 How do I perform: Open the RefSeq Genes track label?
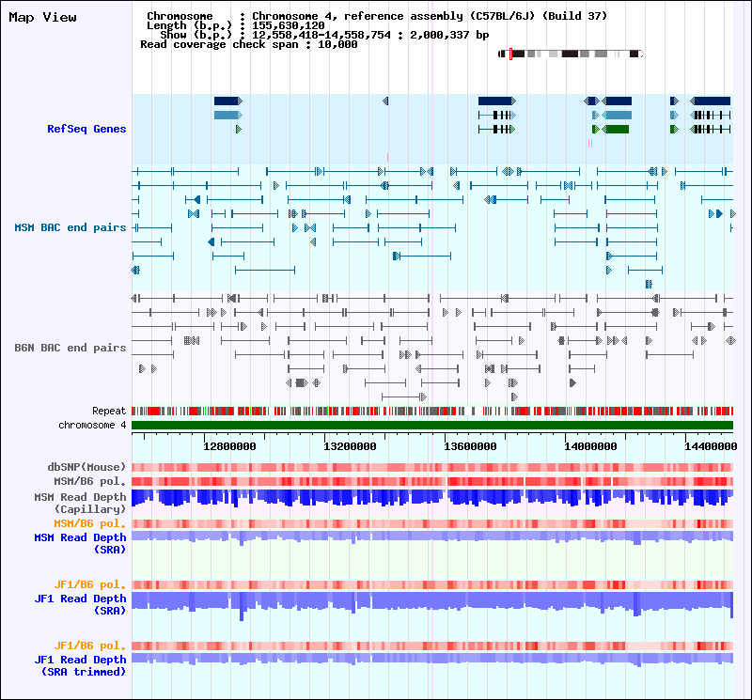tap(86, 129)
